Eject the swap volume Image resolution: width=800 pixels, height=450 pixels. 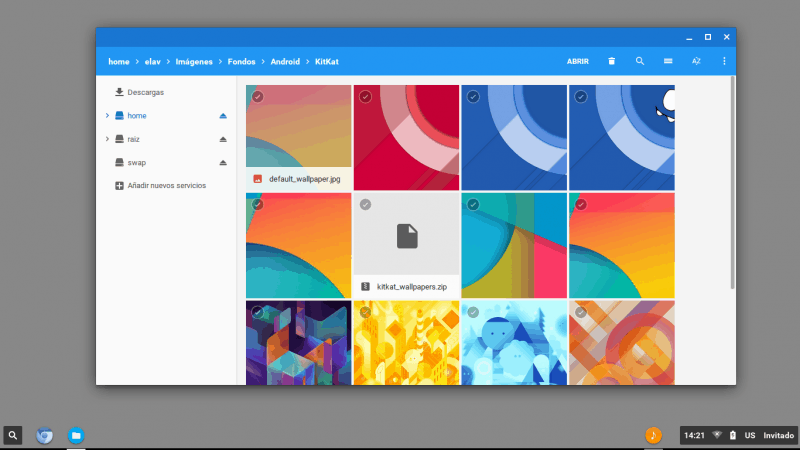point(223,163)
